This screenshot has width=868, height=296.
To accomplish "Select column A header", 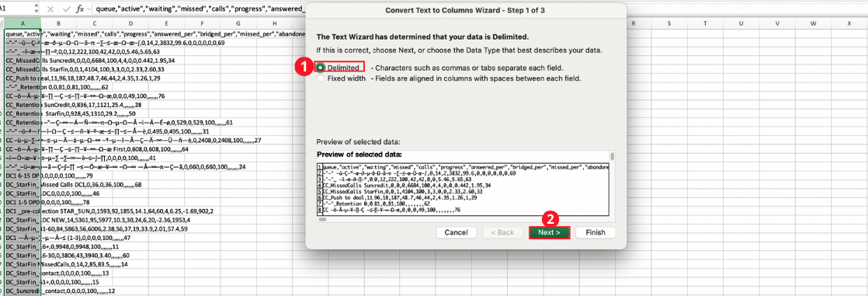I will click(23, 23).
